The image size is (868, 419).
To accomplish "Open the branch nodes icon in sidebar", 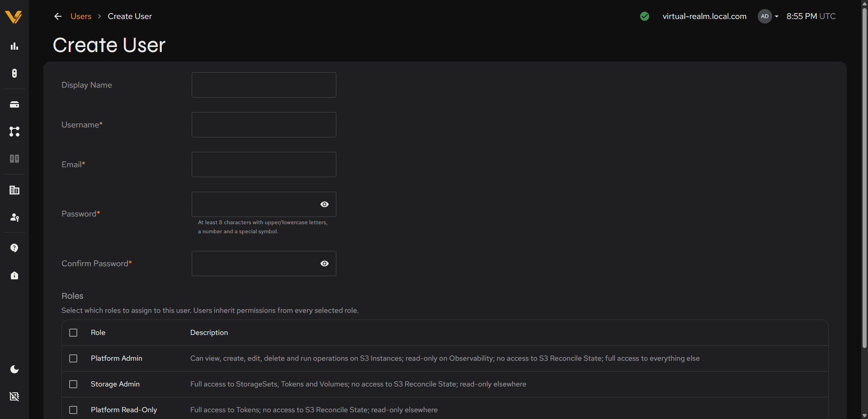I will tap(14, 132).
